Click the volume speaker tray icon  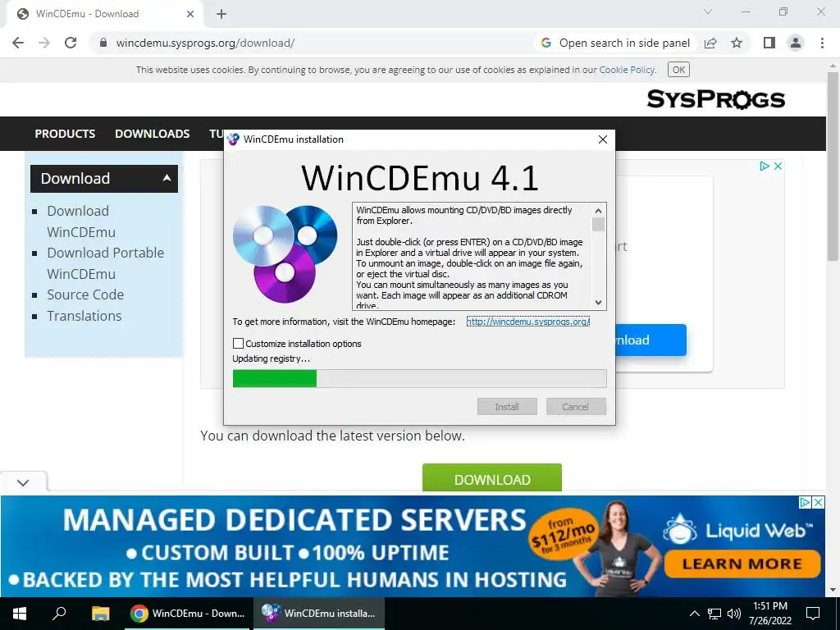click(x=734, y=614)
